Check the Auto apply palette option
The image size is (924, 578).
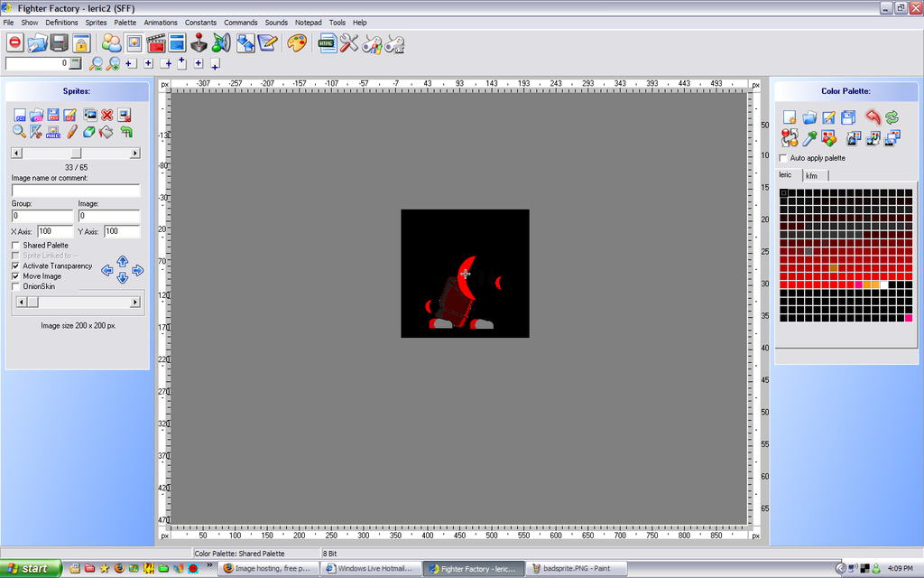[x=783, y=158]
